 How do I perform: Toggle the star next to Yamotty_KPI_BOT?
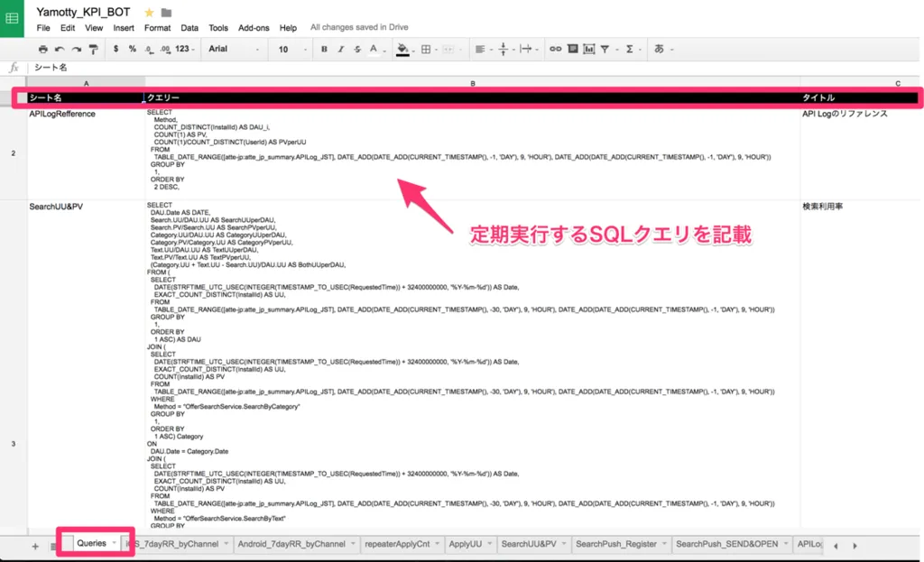[149, 13]
